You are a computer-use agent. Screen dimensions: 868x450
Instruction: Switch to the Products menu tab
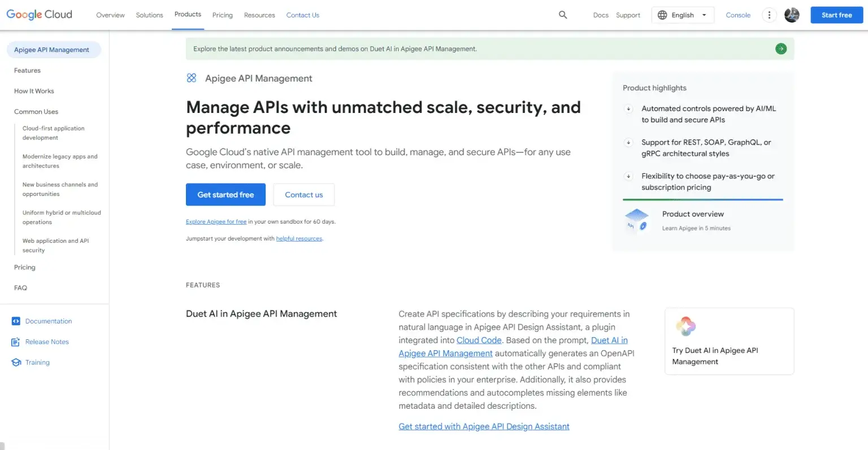click(187, 15)
